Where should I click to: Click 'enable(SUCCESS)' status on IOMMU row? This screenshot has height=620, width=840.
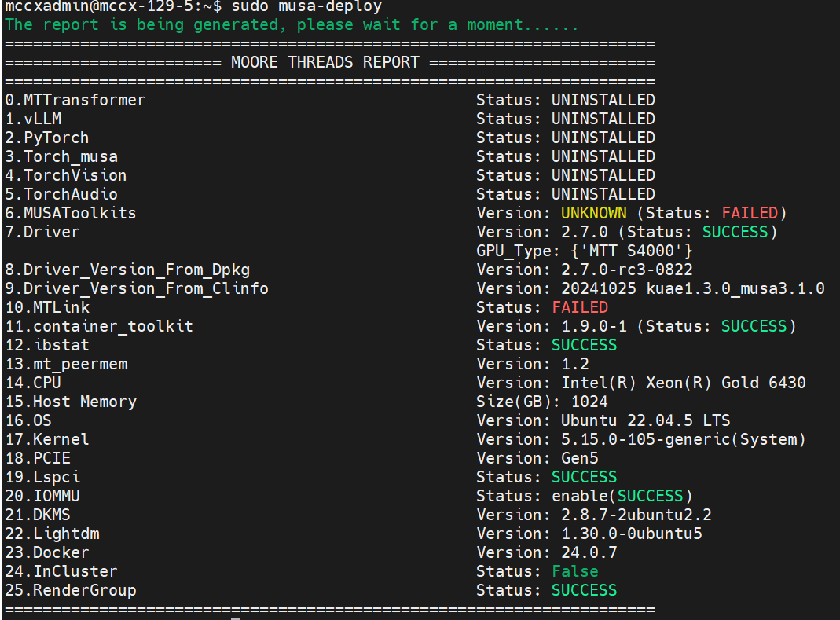click(622, 496)
